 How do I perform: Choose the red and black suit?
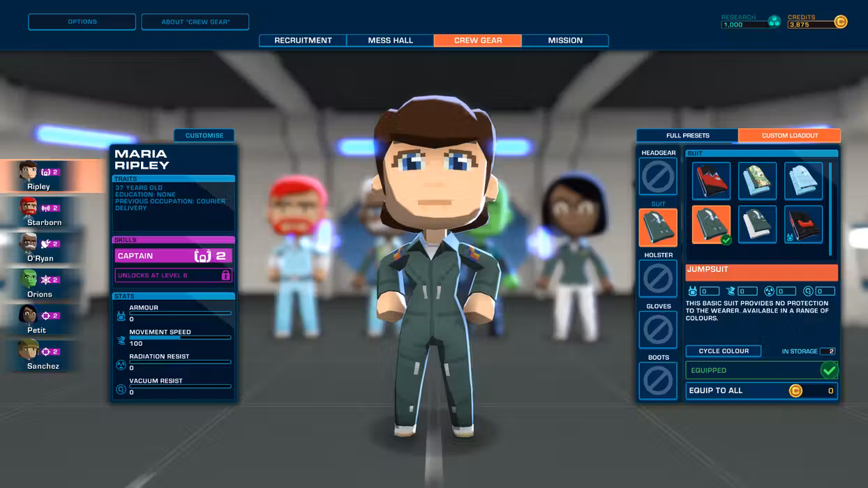(x=711, y=181)
